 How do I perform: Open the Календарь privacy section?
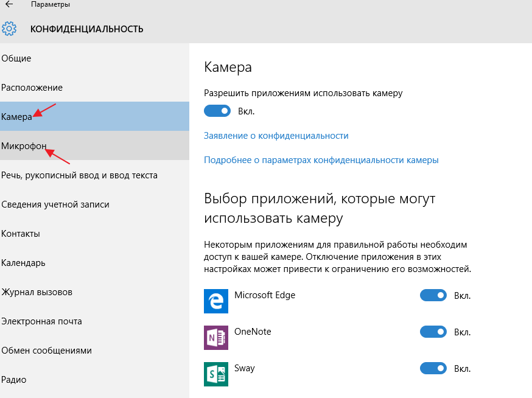23,263
